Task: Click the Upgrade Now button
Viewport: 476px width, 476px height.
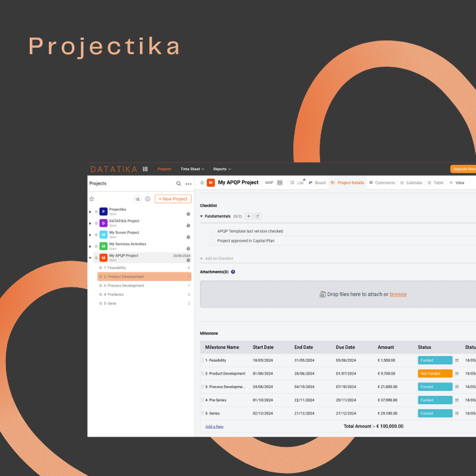Action: pos(464,169)
